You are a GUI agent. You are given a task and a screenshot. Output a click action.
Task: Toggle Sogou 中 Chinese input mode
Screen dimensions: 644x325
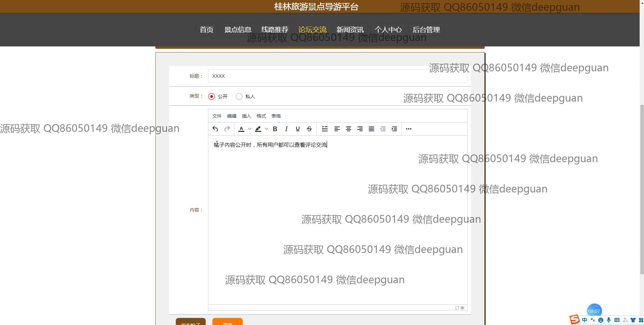(585, 320)
